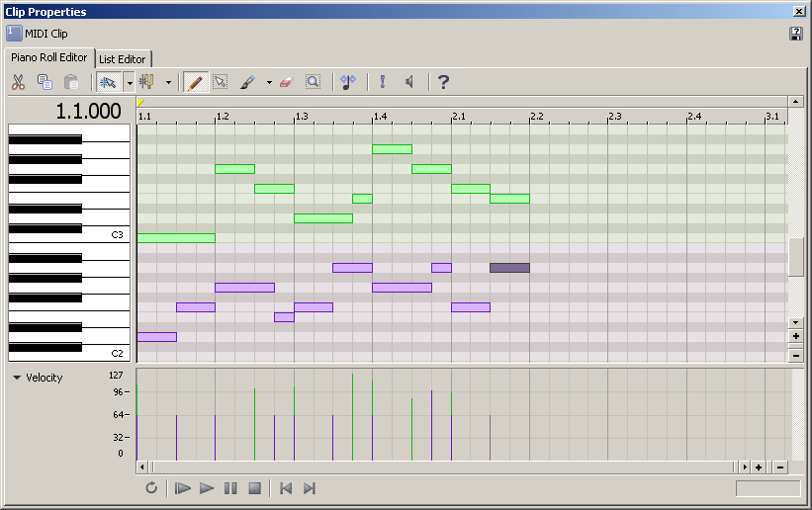Select the highest green note at 1.4
Viewport: 812px width, 510px height.
392,149
